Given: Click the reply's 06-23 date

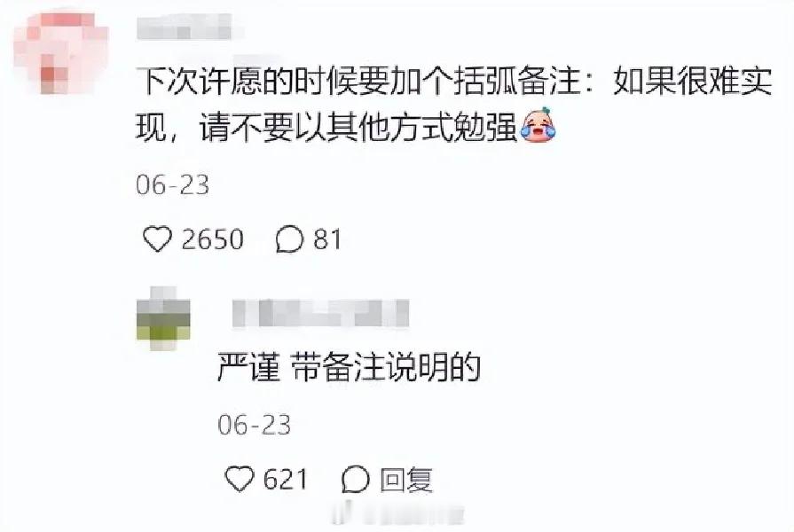Looking at the screenshot, I should [x=255, y=425].
